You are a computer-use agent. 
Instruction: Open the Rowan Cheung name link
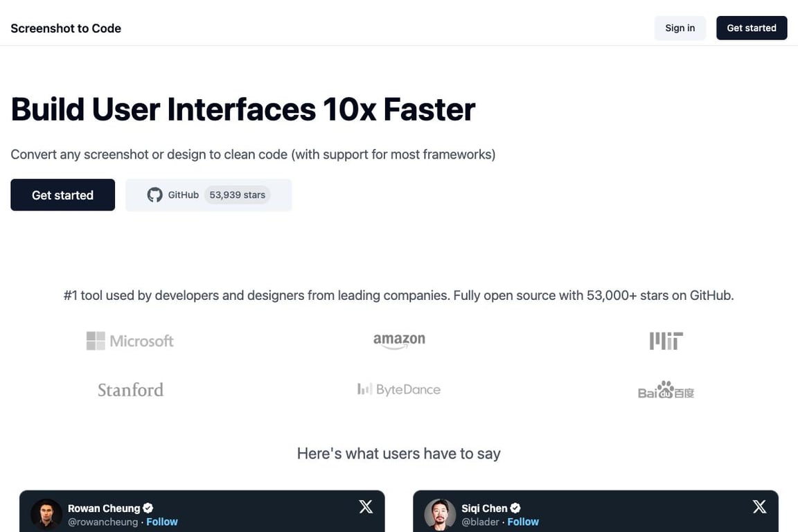104,508
